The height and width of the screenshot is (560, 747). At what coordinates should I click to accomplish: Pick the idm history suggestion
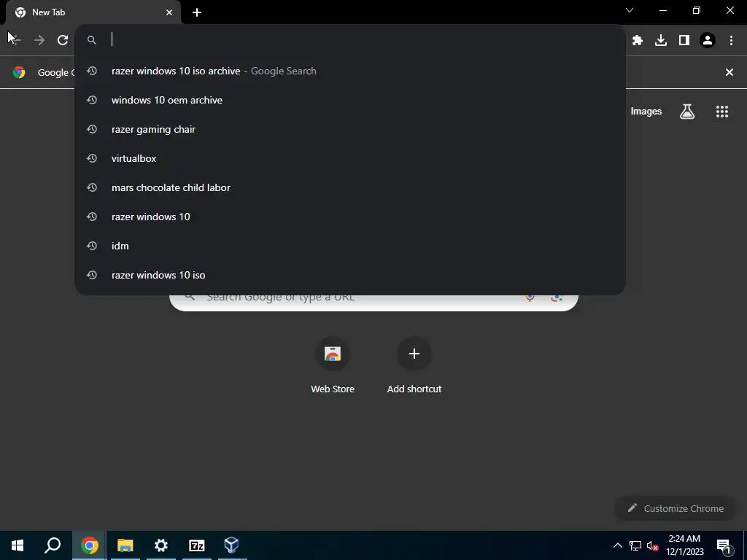(x=349, y=246)
